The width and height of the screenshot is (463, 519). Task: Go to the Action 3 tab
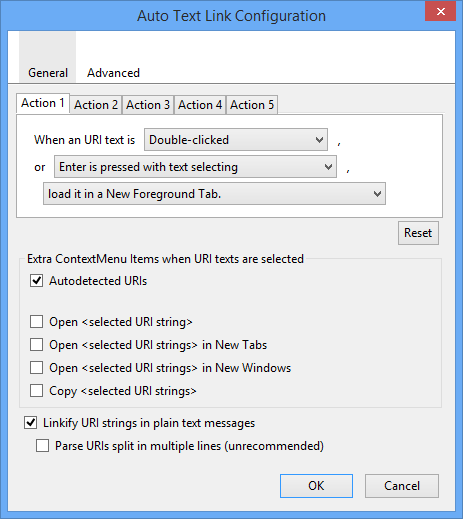point(148,105)
